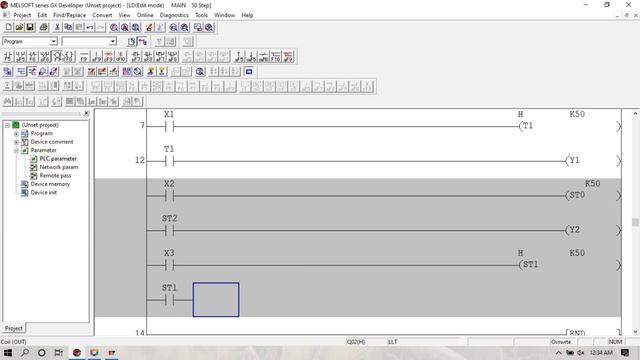Open the Project menu
The width and height of the screenshot is (640, 360).
pos(22,15)
